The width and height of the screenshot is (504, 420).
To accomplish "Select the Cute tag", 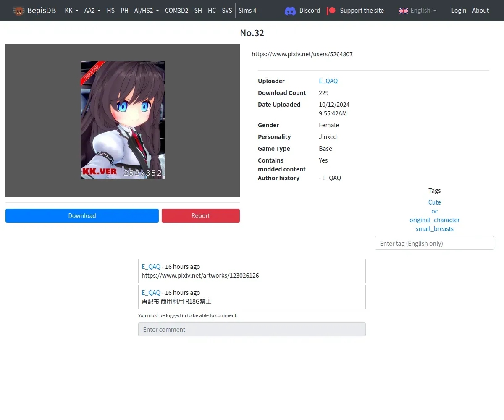I will (x=435, y=202).
